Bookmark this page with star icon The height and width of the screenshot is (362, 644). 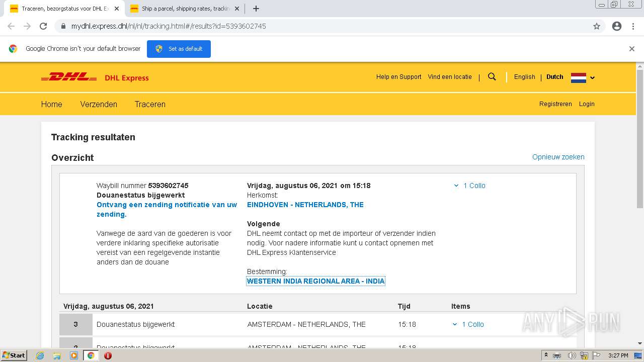pyautogui.click(x=597, y=26)
